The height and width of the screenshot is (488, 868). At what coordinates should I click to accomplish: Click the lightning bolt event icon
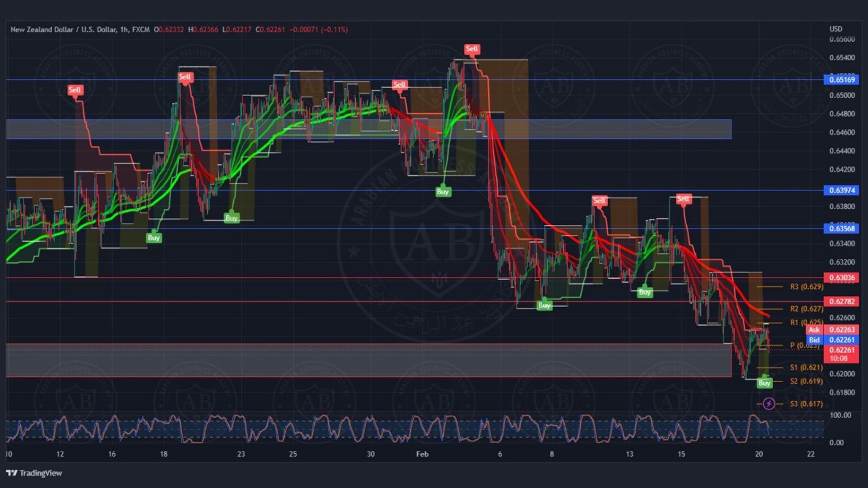(x=768, y=404)
